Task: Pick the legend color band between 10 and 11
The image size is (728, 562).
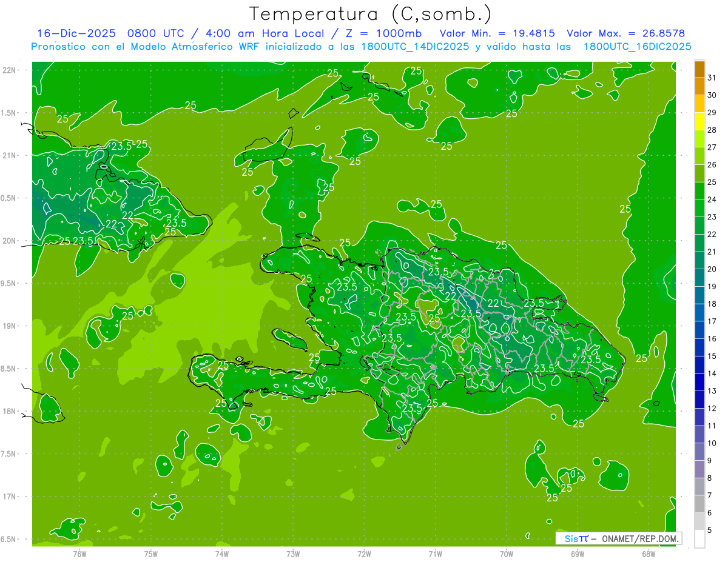Action: click(699, 435)
